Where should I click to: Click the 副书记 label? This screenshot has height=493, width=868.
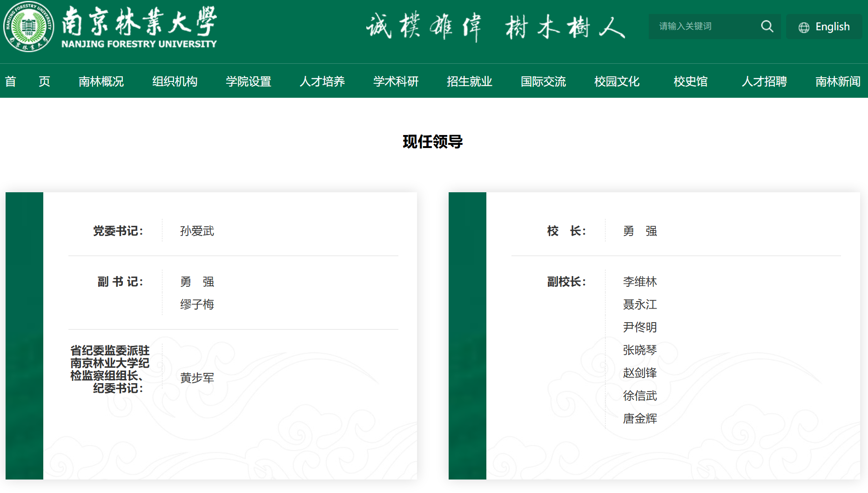[x=121, y=282]
